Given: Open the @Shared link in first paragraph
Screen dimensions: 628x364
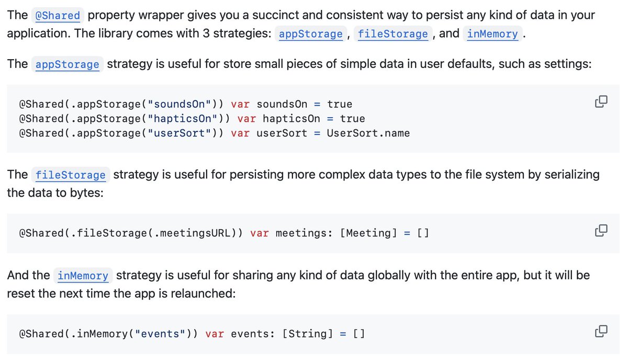Looking at the screenshot, I should (58, 16).
